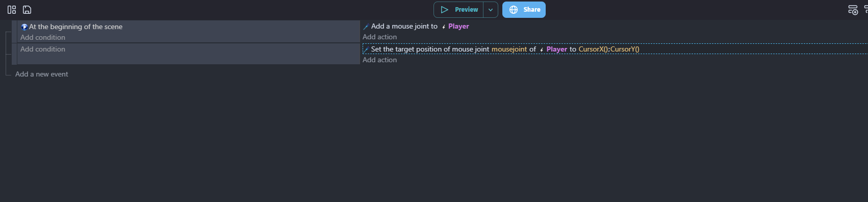Edit the mousejoint name parameter

509,49
